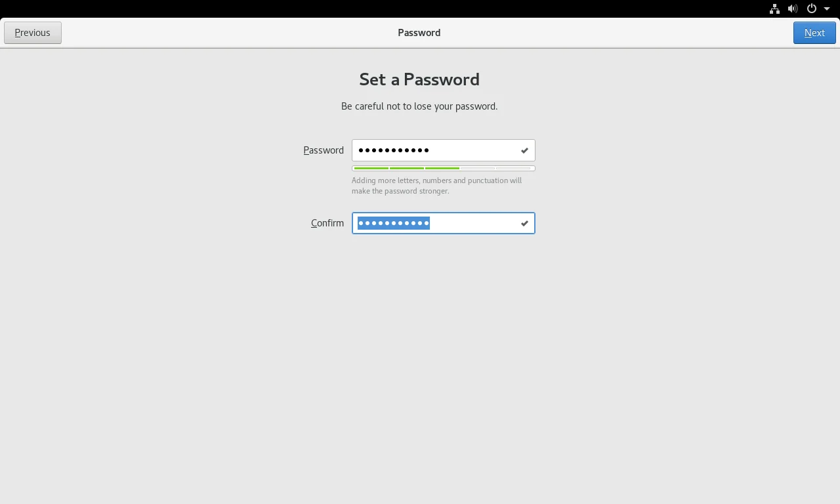840x504 pixels.
Task: Click the Confirm field label
Action: (327, 223)
